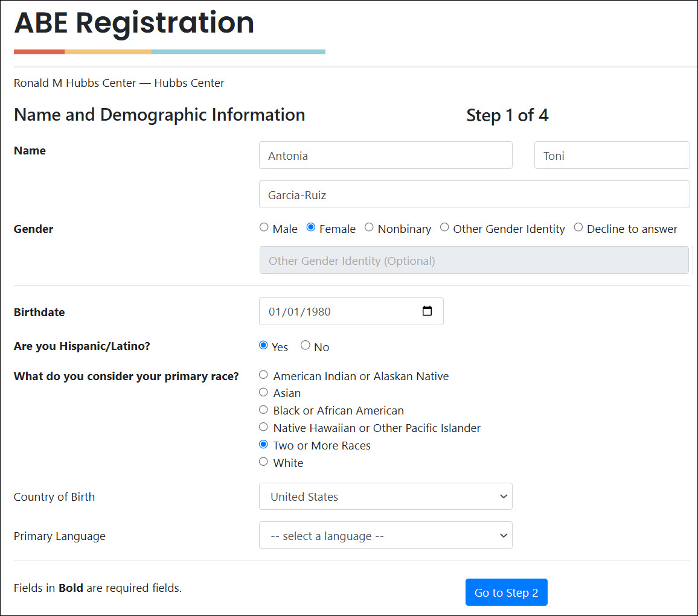
Task: Click the Go to Step 2 button
Action: click(506, 592)
